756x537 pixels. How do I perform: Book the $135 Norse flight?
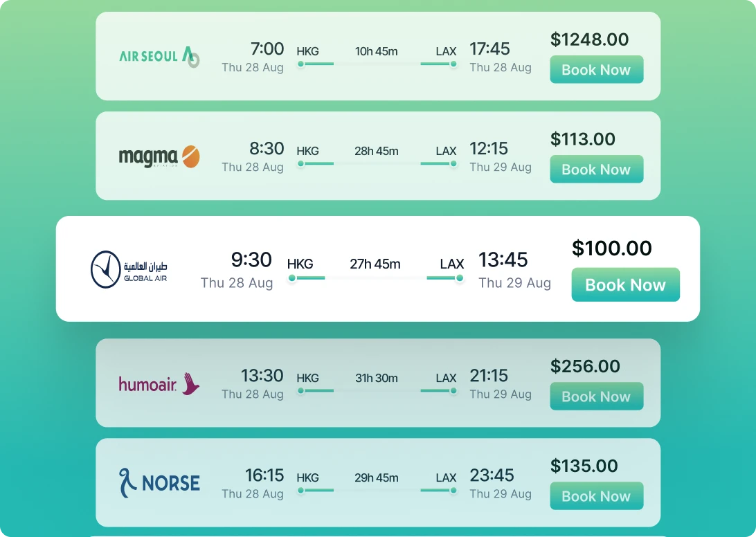[x=596, y=495]
